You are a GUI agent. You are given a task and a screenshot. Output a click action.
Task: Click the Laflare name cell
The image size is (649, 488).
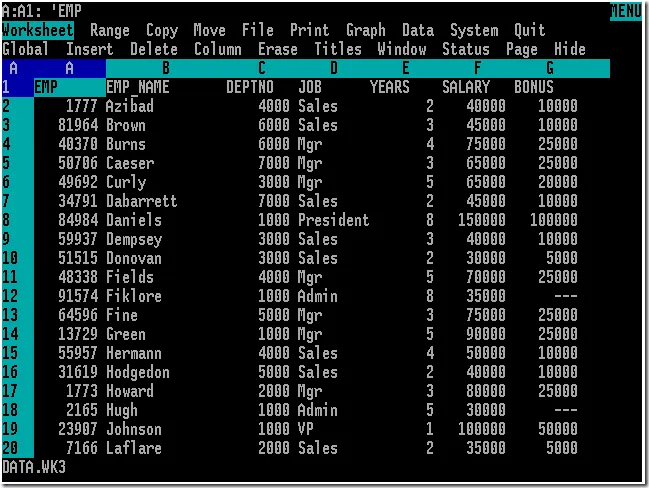point(134,448)
